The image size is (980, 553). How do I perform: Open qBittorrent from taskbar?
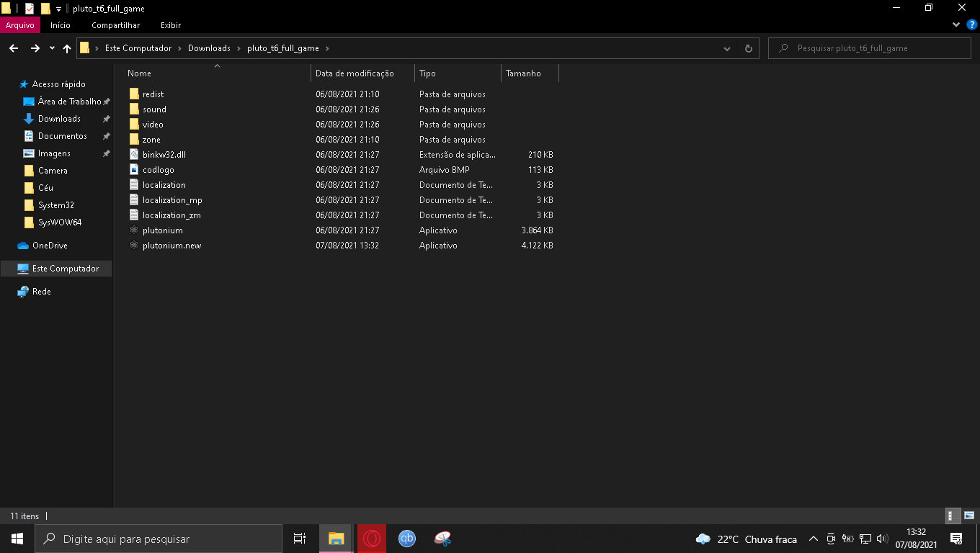[x=407, y=539]
